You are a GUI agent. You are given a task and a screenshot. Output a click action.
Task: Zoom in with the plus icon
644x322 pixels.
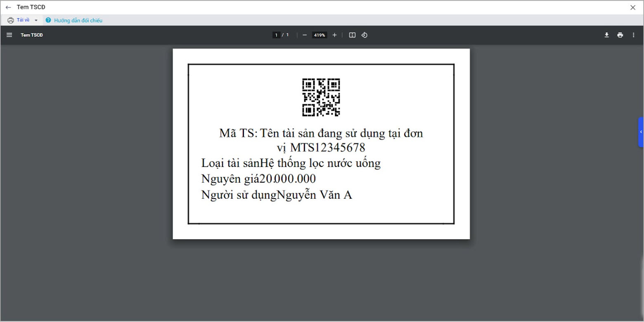[x=334, y=35]
